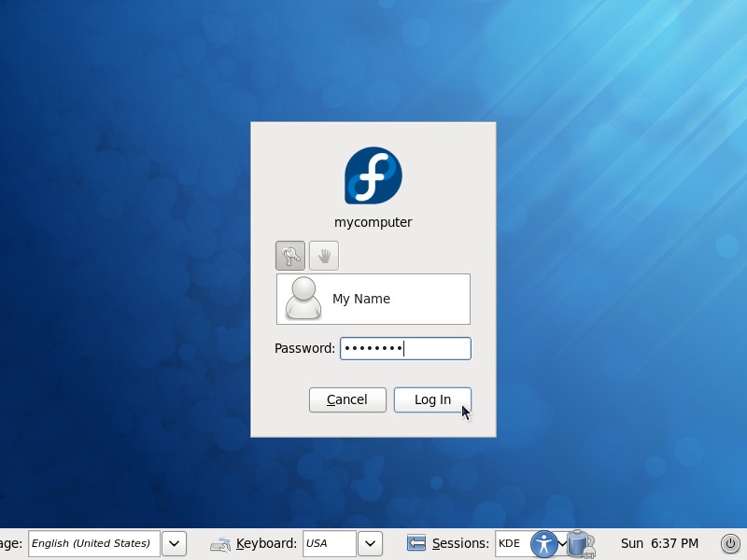The height and width of the screenshot is (560, 747).
Task: Select the password authentication keys icon
Action: (x=290, y=256)
